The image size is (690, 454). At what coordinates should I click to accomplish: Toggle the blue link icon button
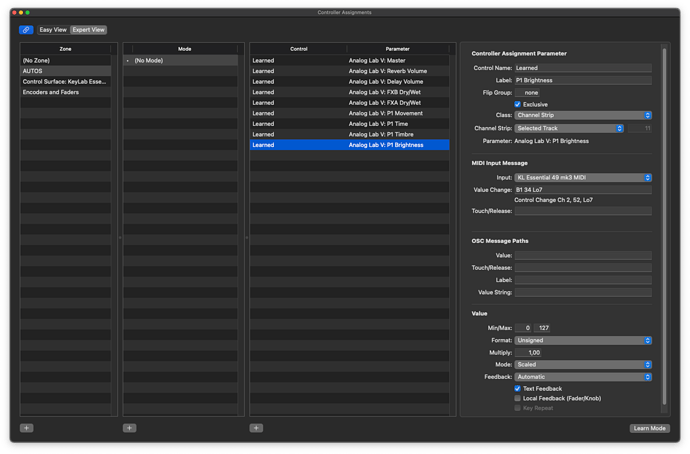pos(26,30)
